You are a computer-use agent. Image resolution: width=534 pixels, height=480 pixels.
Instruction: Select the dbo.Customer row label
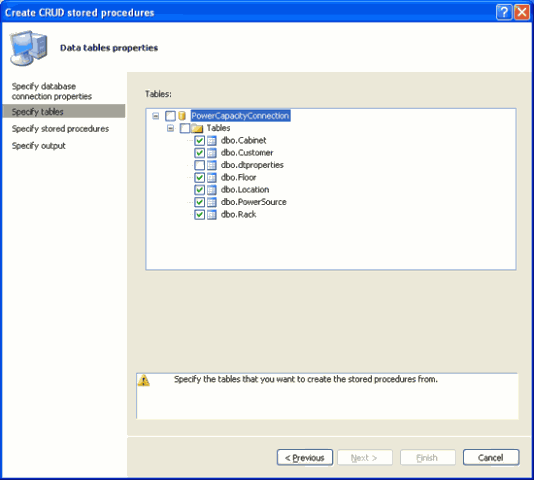coord(247,153)
